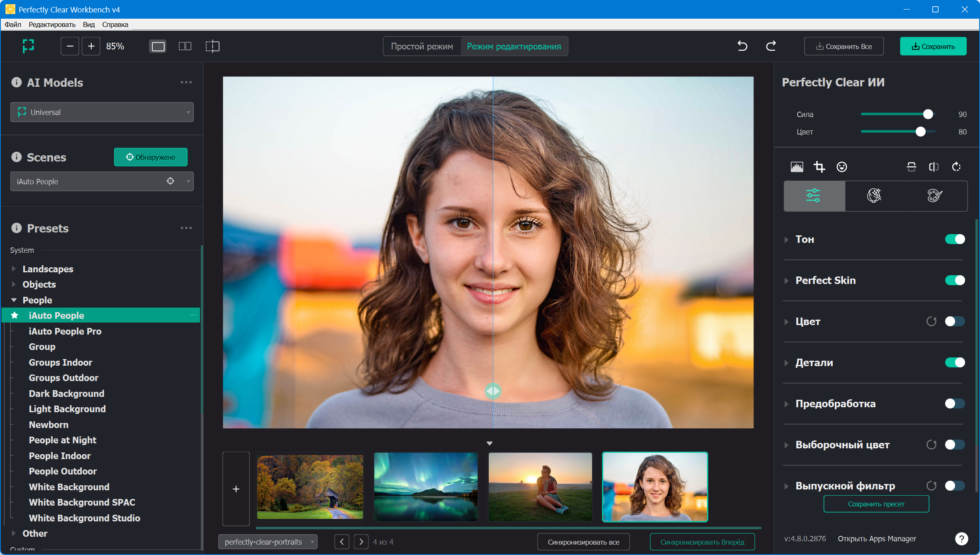This screenshot has height=555, width=980.
Task: Switch to Простой режим tab
Action: (422, 46)
